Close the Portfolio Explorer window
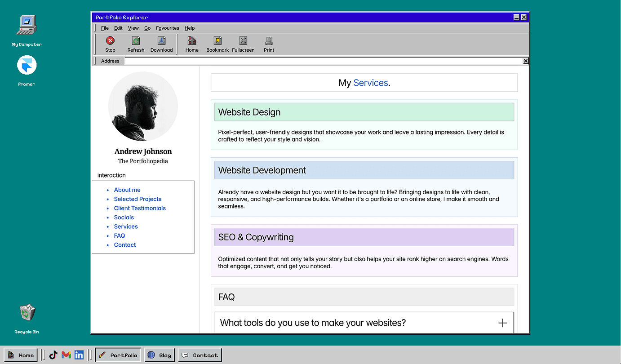 [524, 17]
